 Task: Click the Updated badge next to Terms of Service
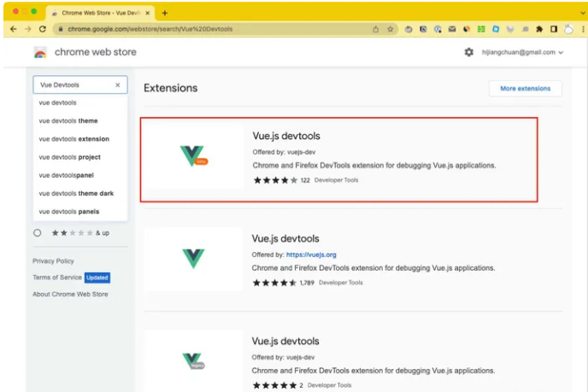(x=97, y=278)
